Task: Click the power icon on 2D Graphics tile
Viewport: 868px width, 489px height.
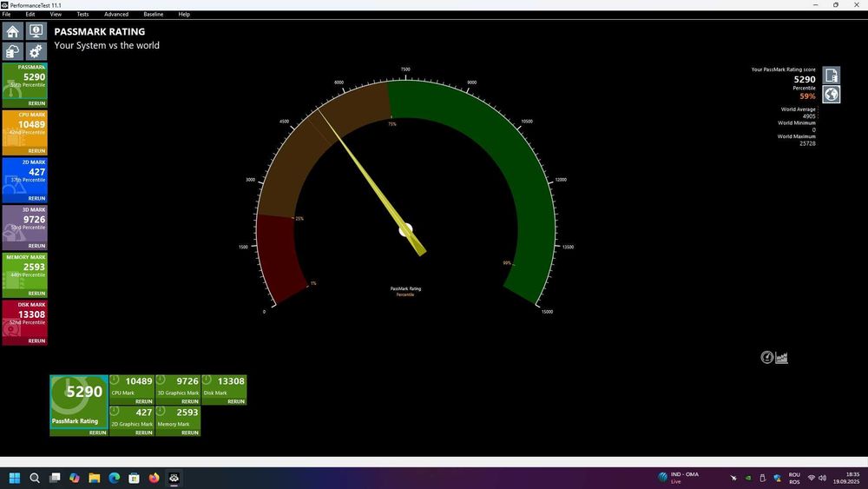Action: point(115,411)
